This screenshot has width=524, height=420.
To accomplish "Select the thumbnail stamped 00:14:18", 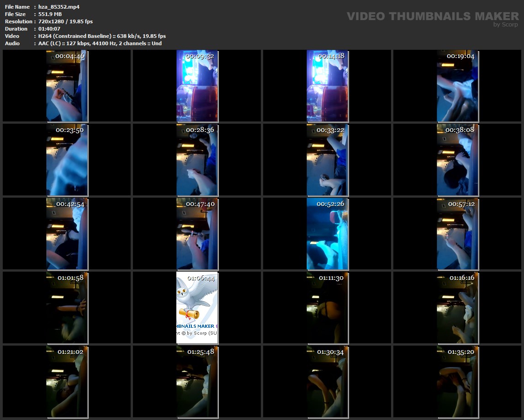I will click(x=328, y=86).
